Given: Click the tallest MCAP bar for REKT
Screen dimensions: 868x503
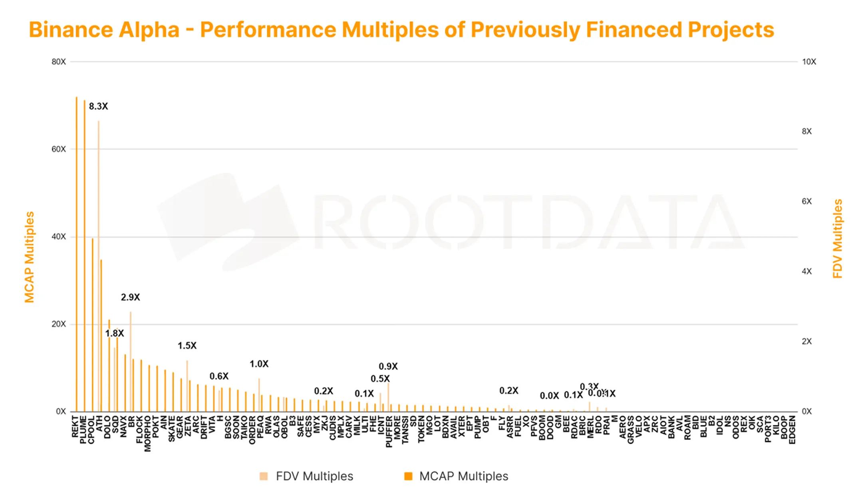Looking at the screenshot, I should coord(77,256).
